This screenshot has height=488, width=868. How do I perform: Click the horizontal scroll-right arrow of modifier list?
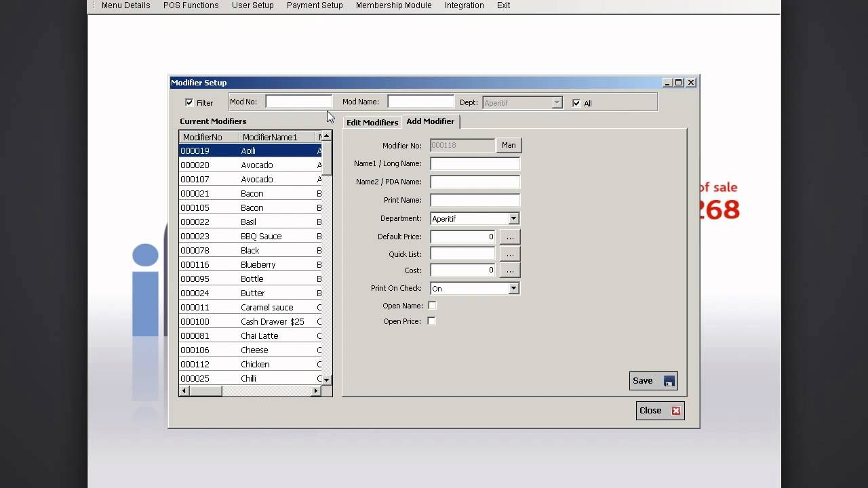point(316,391)
